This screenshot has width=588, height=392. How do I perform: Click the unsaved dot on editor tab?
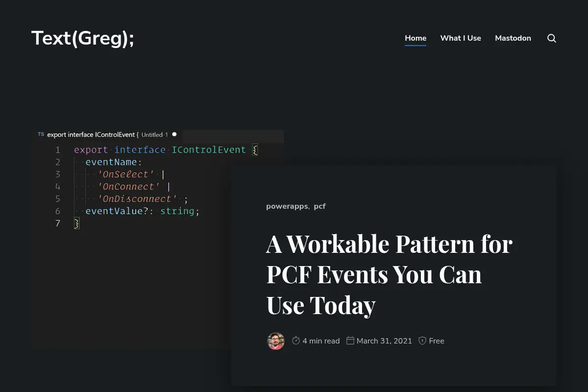(x=174, y=134)
